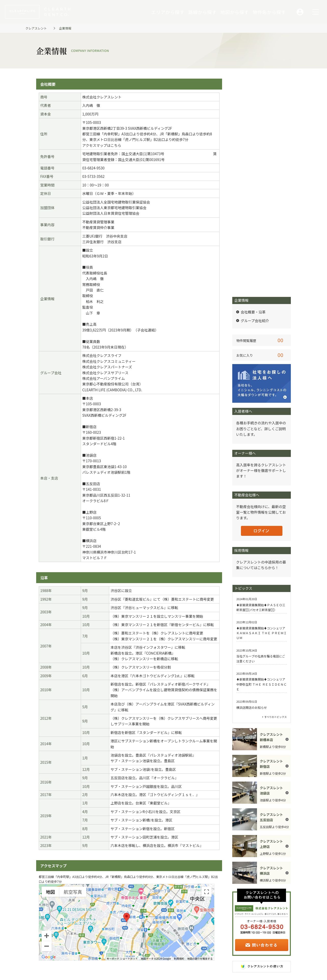The width and height of the screenshot is (327, 980).
Task: Open 入居者様へ section description
Action: pos(262,428)
